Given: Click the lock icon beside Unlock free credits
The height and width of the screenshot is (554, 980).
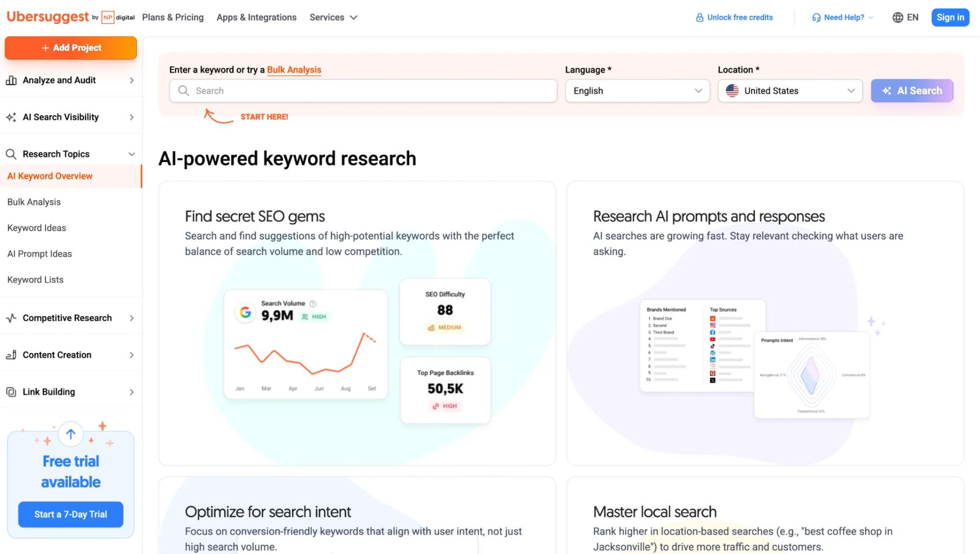Looking at the screenshot, I should pos(700,17).
